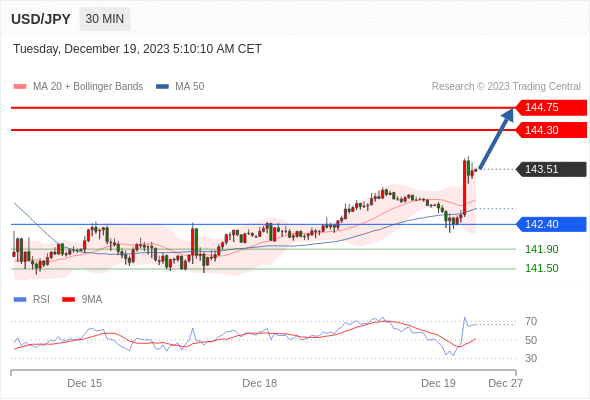Click the 144.30 red resistance price tag
Viewport: 590px width, 400px height.
pyautogui.click(x=551, y=130)
